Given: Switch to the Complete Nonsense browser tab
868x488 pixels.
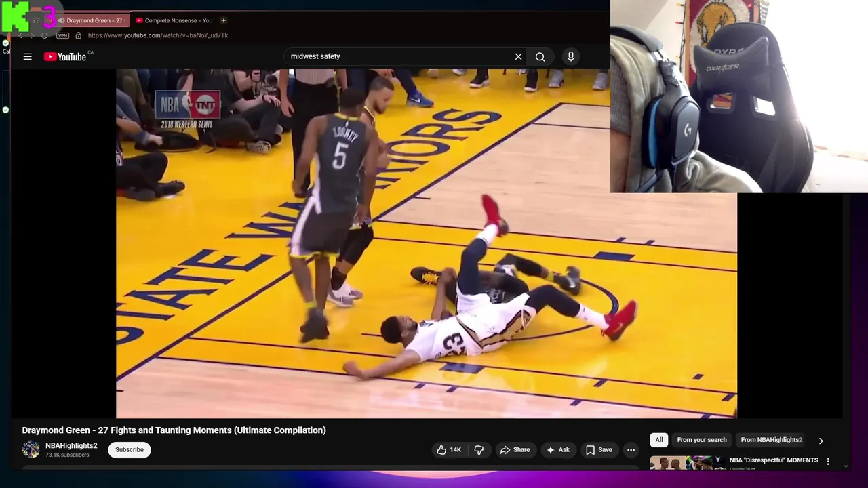Looking at the screenshot, I should point(174,20).
